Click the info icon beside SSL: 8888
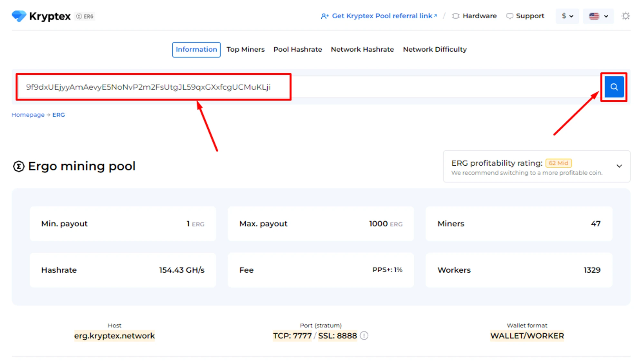Image resolution: width=644 pixels, height=364 pixels. click(364, 336)
